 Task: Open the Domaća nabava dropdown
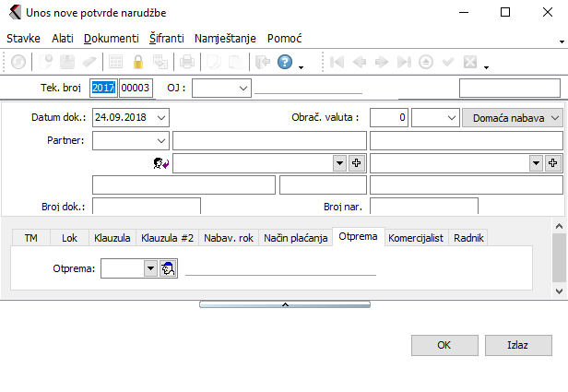coord(554,118)
